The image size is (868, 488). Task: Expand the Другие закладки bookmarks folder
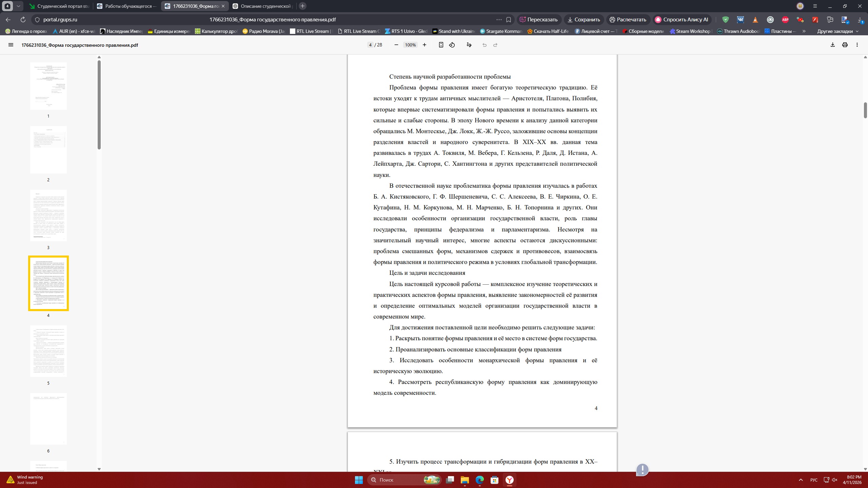(x=837, y=31)
